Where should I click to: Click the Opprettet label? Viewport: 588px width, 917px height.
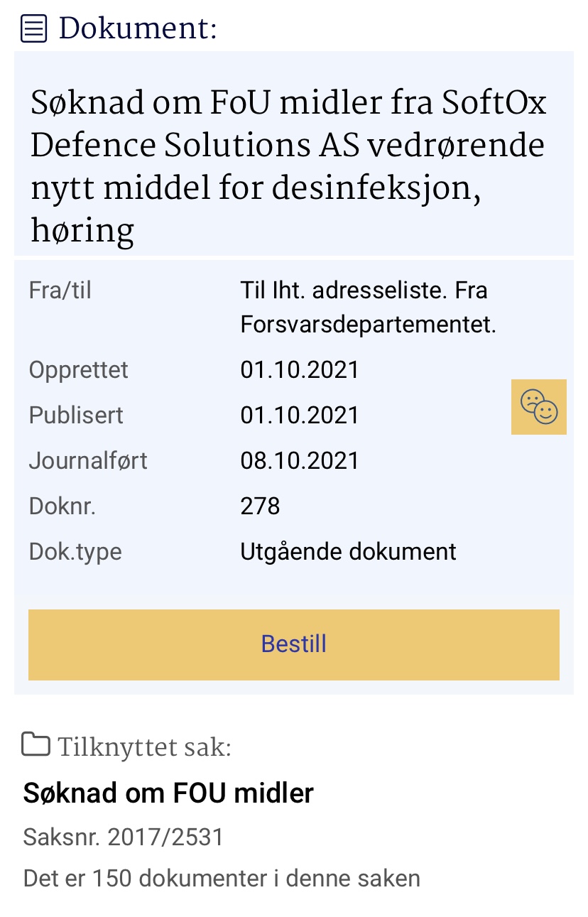tap(79, 370)
